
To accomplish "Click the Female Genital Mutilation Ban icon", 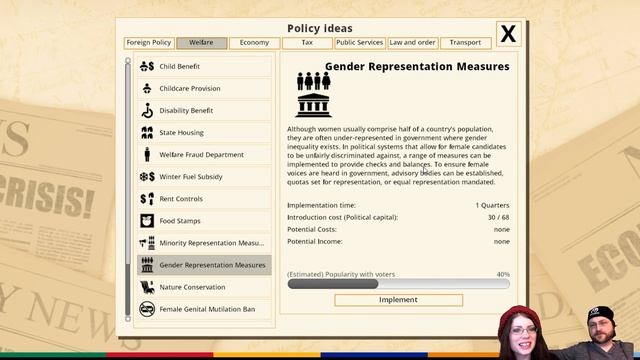I will click(147, 309).
